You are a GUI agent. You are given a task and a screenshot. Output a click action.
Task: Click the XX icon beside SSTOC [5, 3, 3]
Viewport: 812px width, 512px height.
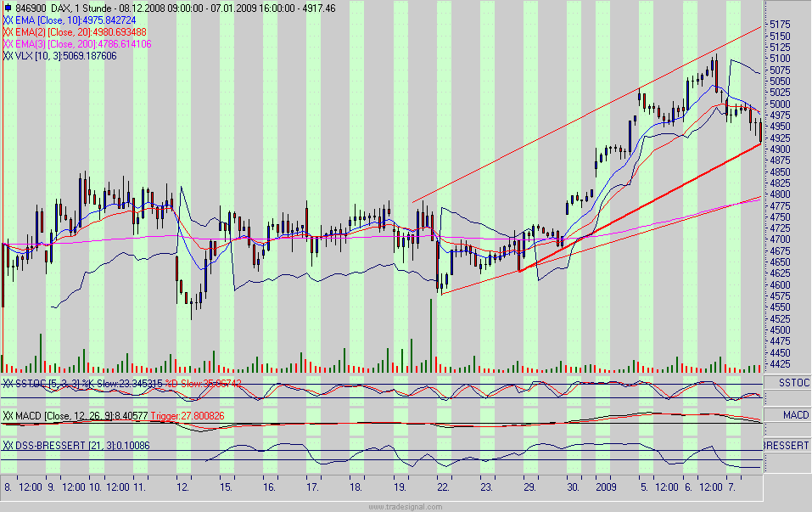click(8, 384)
